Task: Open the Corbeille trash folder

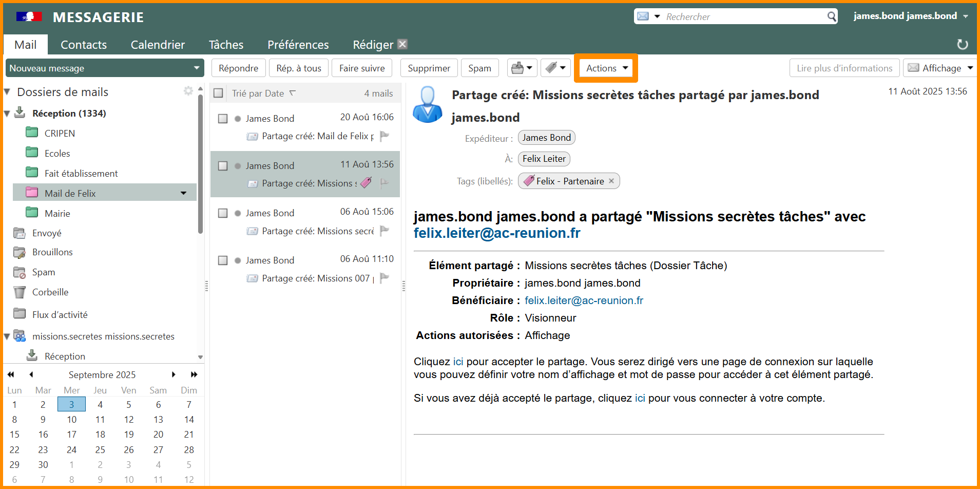Action: click(50, 292)
